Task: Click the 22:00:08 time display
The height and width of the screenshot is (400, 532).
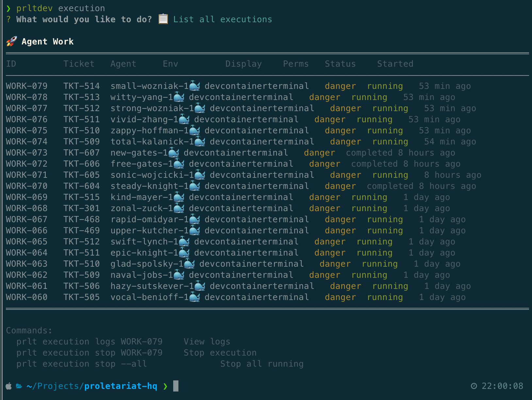Action: tap(502, 386)
